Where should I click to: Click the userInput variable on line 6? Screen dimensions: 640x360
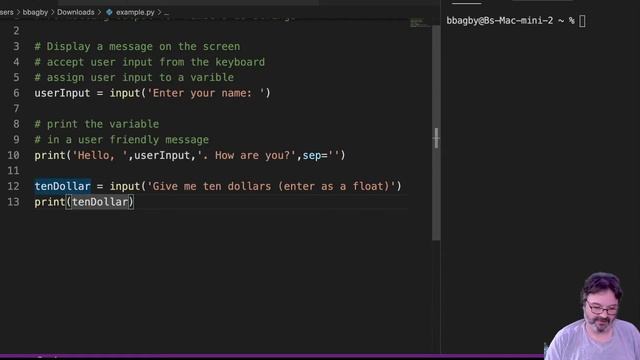click(62, 93)
